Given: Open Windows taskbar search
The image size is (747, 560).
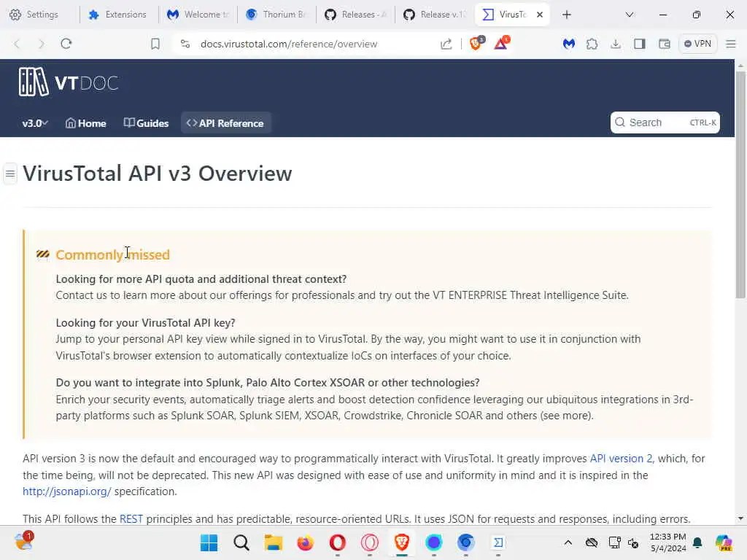Looking at the screenshot, I should (241, 542).
